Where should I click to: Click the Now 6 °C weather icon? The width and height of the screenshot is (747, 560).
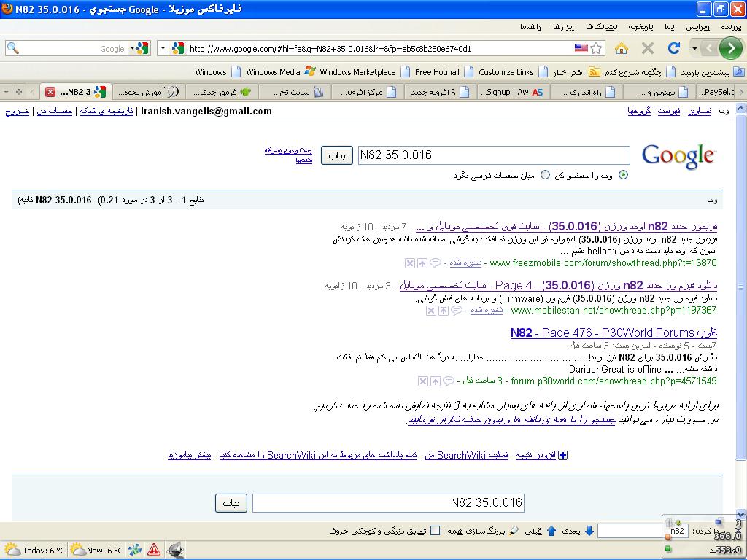77,550
